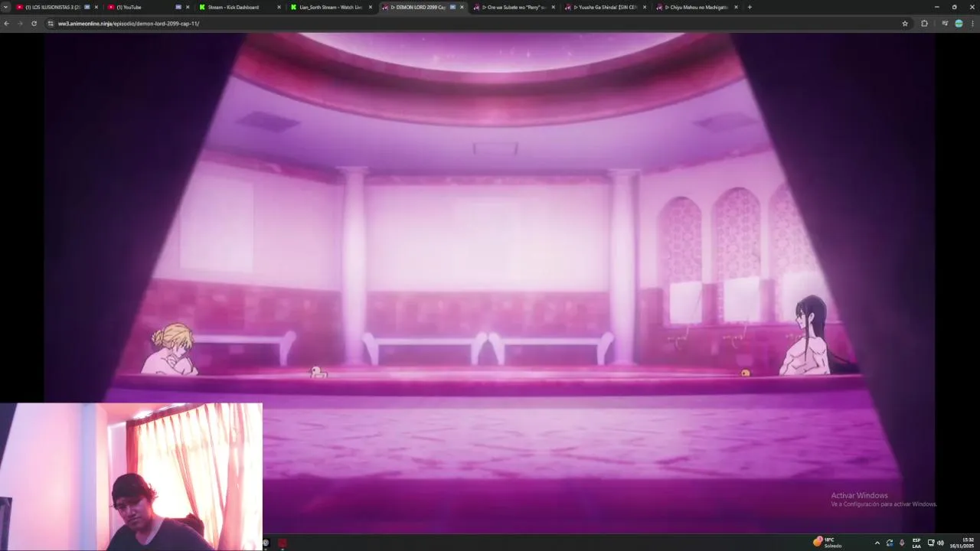Click the sync icon in system tray
Image resolution: width=980 pixels, height=551 pixels.
(890, 543)
